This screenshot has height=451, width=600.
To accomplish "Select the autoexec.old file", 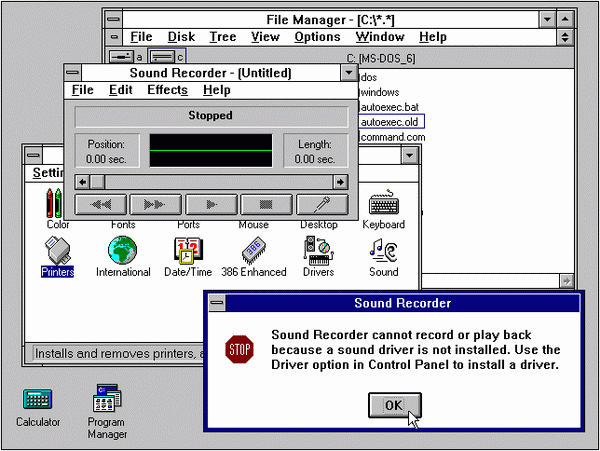I will (x=391, y=121).
